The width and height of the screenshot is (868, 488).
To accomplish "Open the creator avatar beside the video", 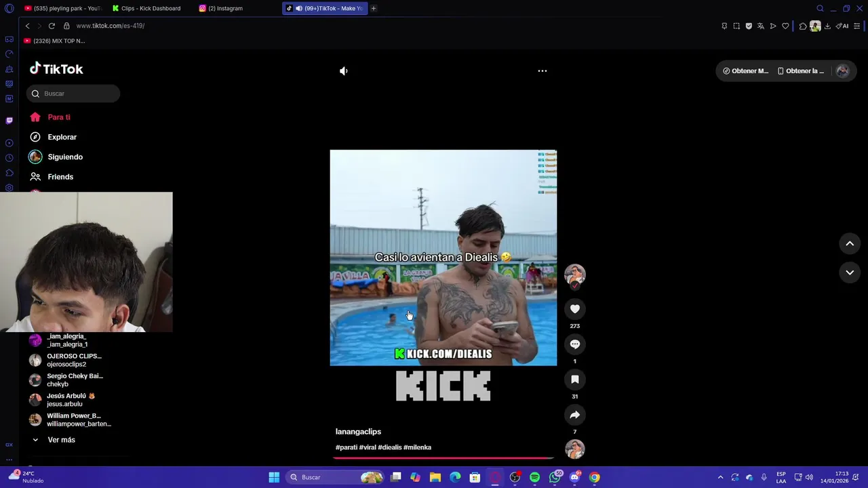I will (575, 274).
